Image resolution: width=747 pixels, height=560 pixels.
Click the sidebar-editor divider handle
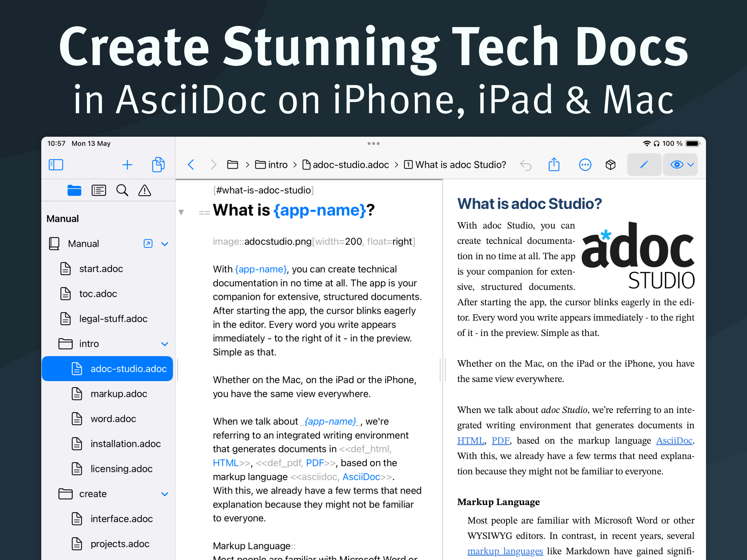pyautogui.click(x=178, y=370)
